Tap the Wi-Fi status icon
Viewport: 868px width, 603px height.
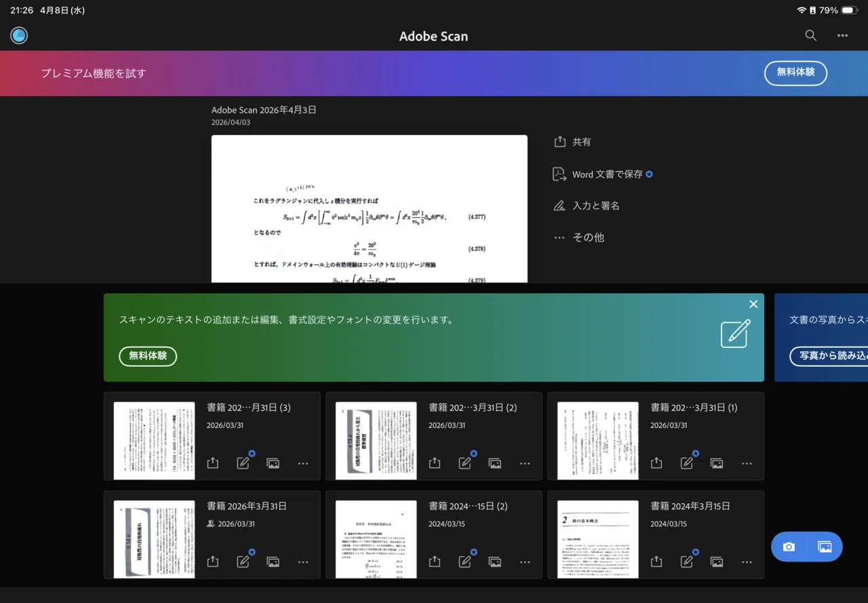pyautogui.click(x=802, y=10)
